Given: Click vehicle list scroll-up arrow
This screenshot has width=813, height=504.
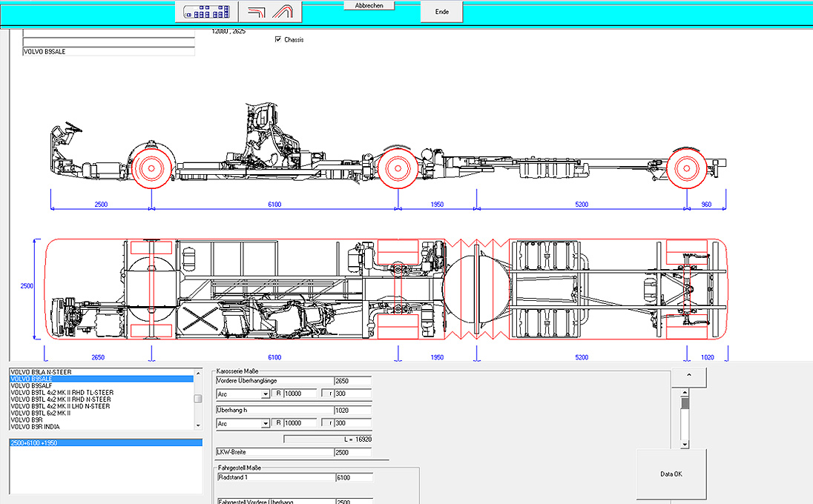Looking at the screenshot, I should click(197, 373).
